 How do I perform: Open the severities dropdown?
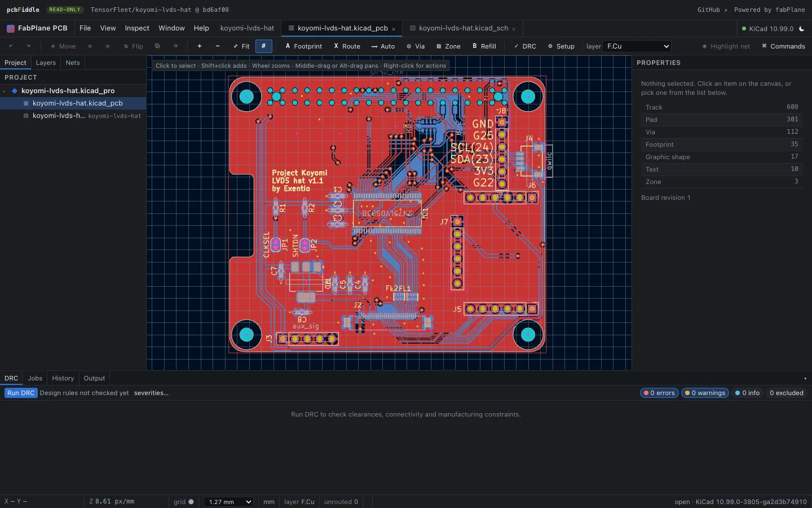(x=151, y=393)
